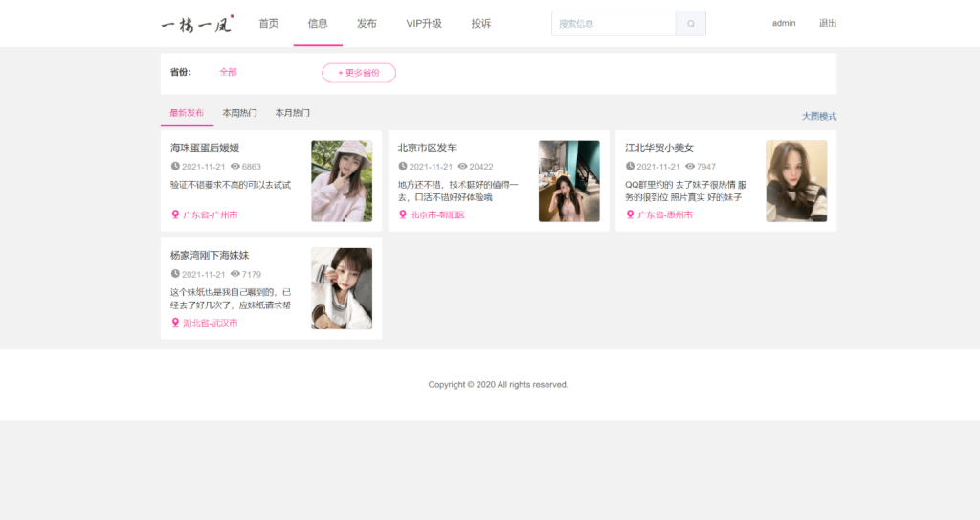Go to 首页 in the navigation
Screen dimensions: 980x520
(269, 24)
